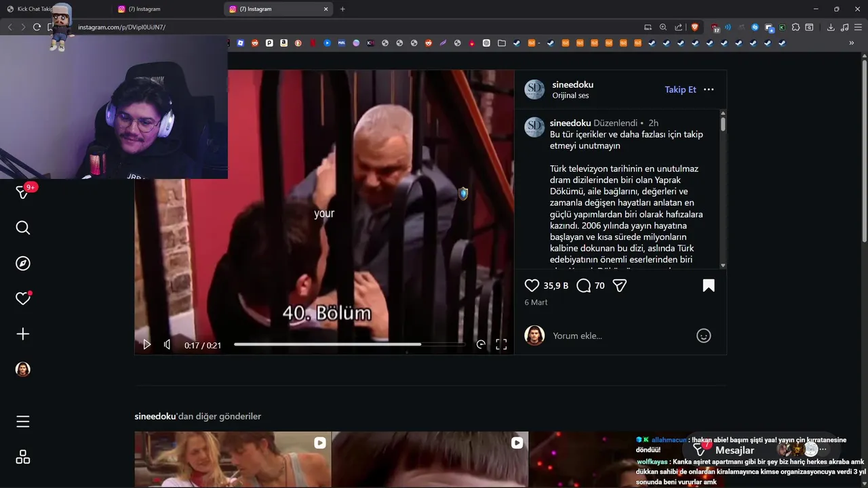The width and height of the screenshot is (868, 488).
Task: Open the hamburger More menu in sidebar
Action: tap(23, 422)
